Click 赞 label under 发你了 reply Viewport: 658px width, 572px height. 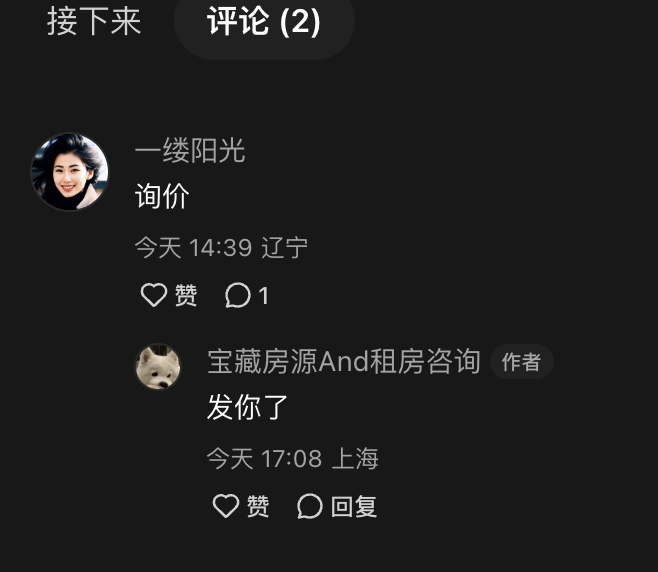point(258,506)
